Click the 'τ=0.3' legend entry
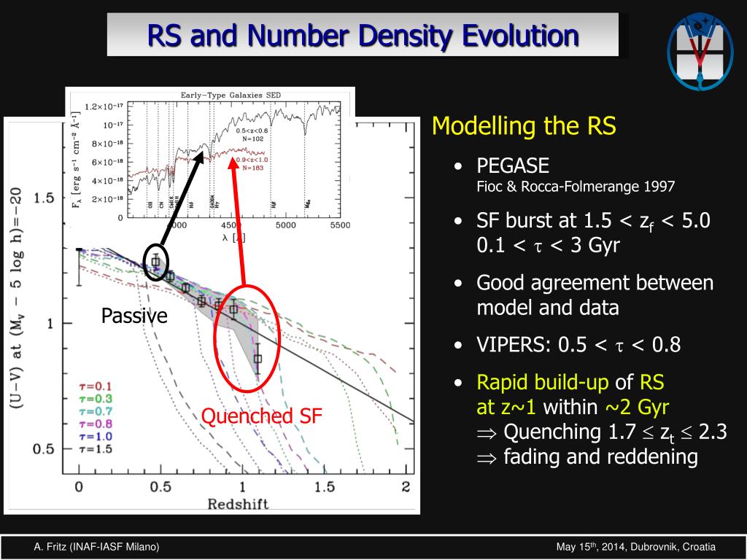Viewport: 747px width, 560px height. tap(96, 399)
